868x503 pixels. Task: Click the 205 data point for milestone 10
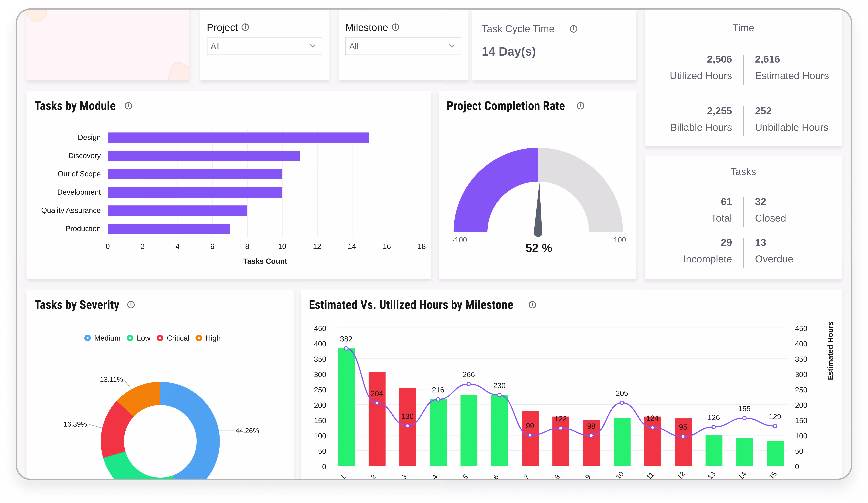[622, 403]
